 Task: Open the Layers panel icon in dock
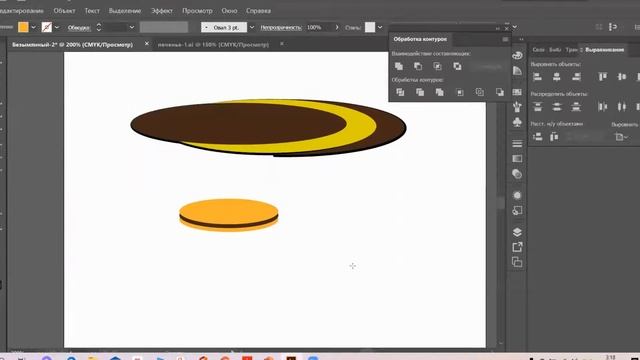coord(517,232)
